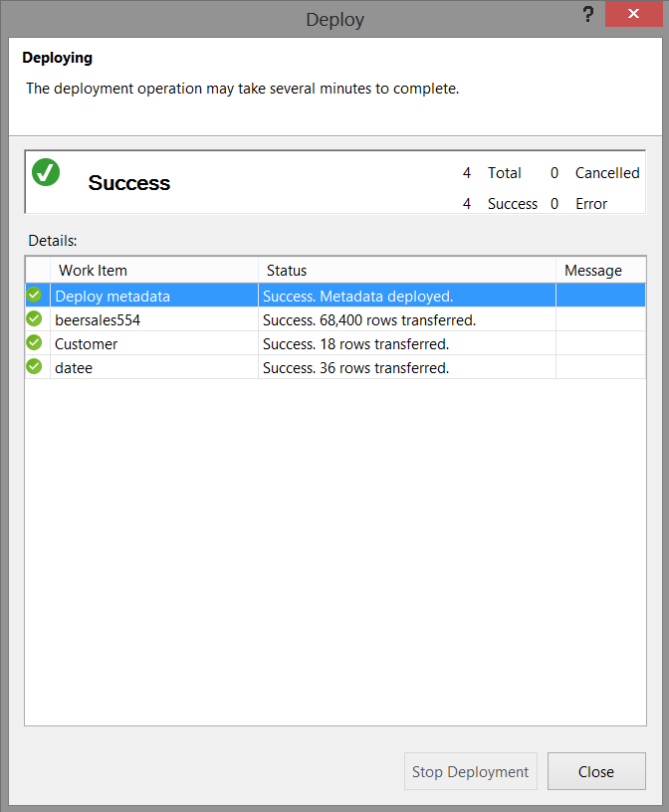The image size is (669, 812).
Task: Click the bold 'Success' result heading
Action: (x=129, y=183)
